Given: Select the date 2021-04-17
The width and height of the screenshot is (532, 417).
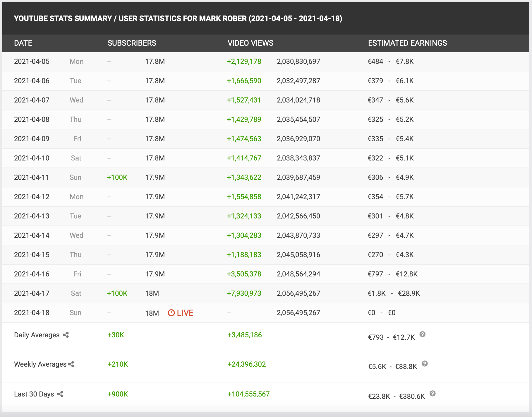Looking at the screenshot, I should (32, 293).
